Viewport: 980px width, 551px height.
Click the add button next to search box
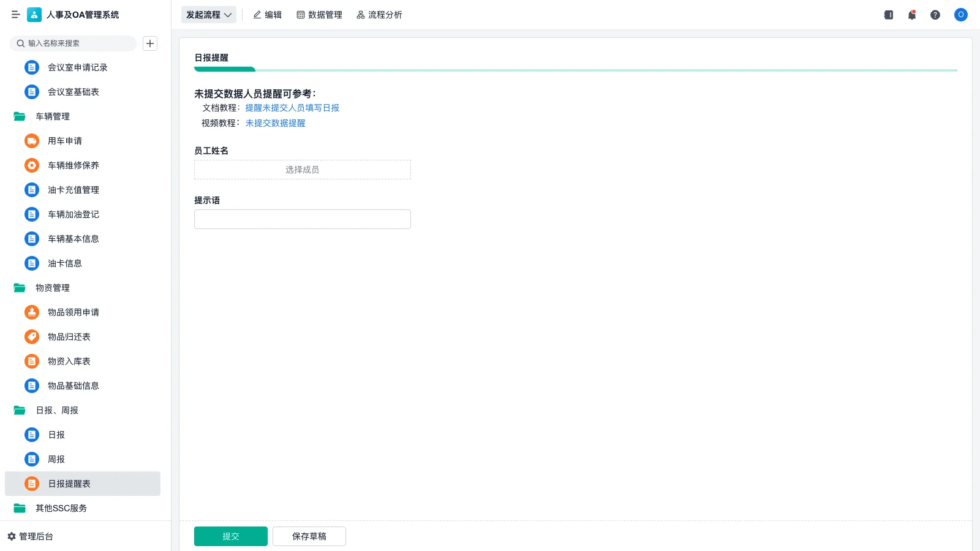(150, 43)
